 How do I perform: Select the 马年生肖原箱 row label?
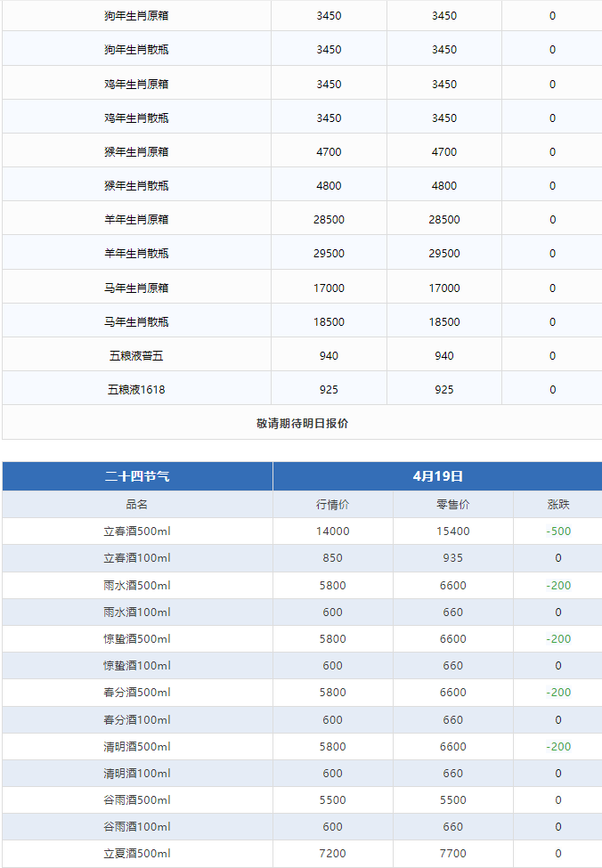[x=136, y=288]
